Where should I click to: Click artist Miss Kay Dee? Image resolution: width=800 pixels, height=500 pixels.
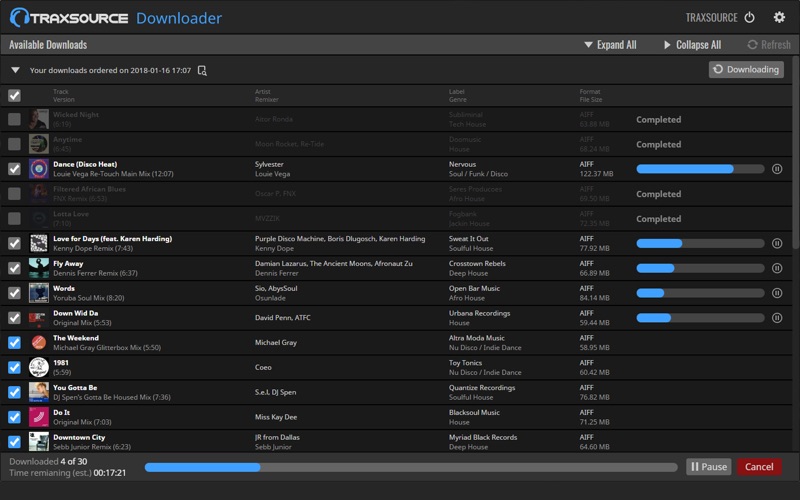[276, 417]
